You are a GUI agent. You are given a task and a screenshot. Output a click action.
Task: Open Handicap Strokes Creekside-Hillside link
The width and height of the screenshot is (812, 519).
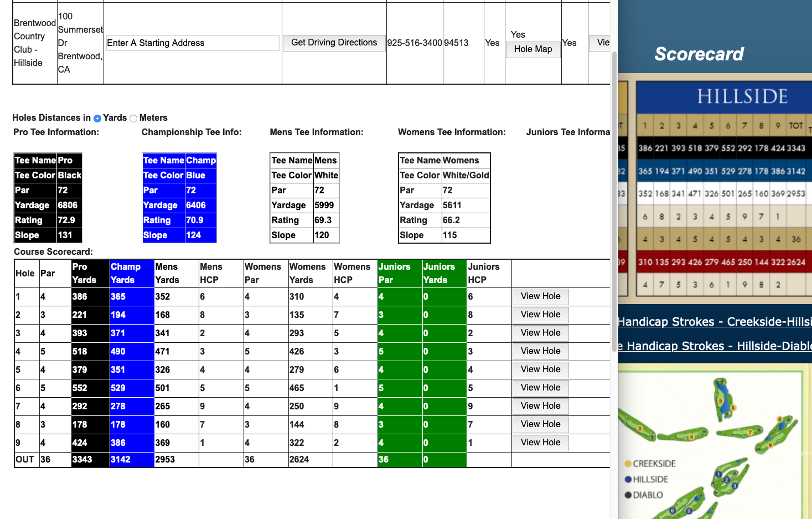pos(715,322)
